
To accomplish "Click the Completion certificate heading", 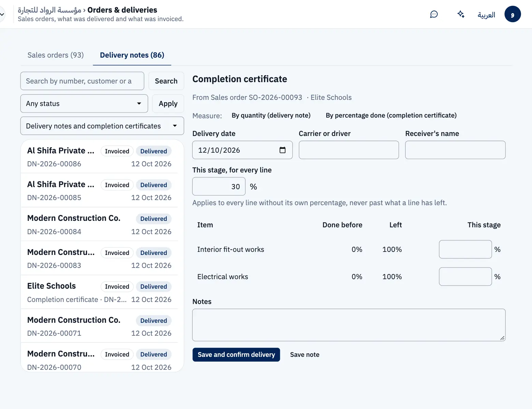I will tap(240, 79).
